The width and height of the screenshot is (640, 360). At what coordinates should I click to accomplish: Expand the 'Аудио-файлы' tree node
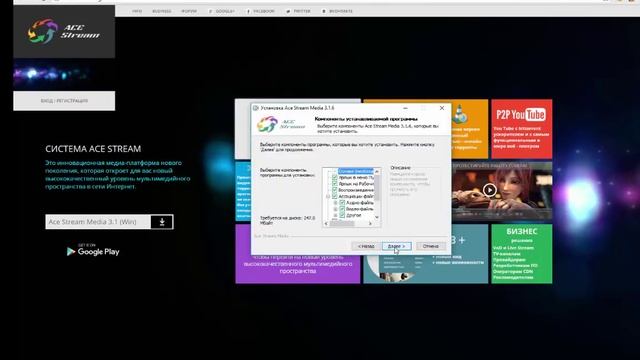[x=336, y=202]
